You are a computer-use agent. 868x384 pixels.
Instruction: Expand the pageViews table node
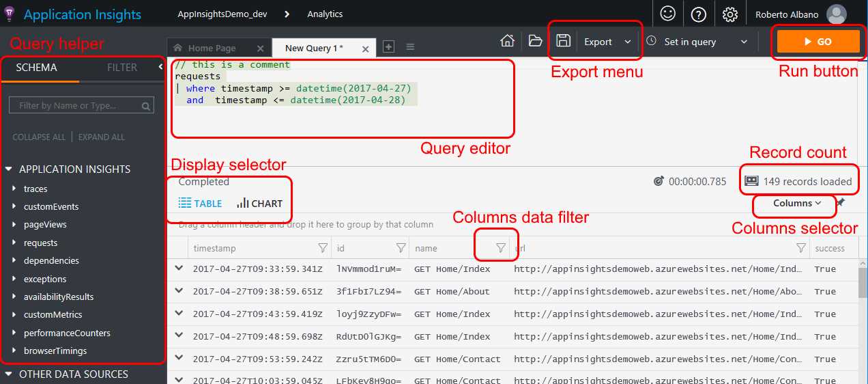[x=14, y=224]
